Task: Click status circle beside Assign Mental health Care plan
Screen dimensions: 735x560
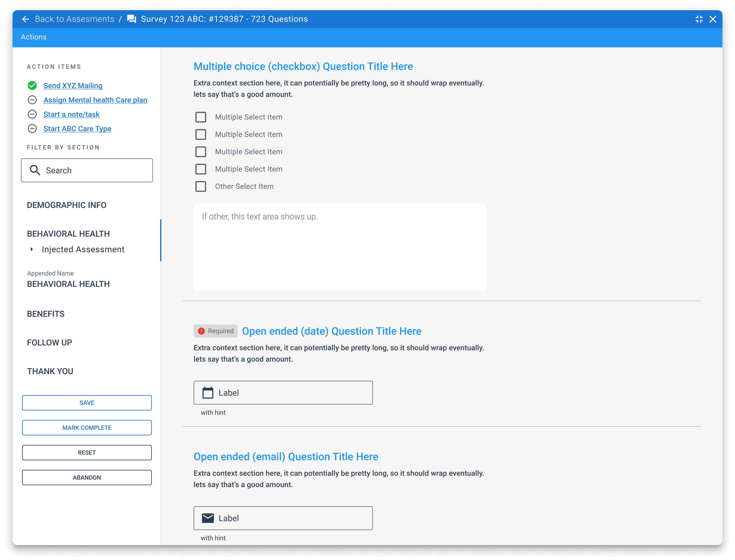Action: 32,100
